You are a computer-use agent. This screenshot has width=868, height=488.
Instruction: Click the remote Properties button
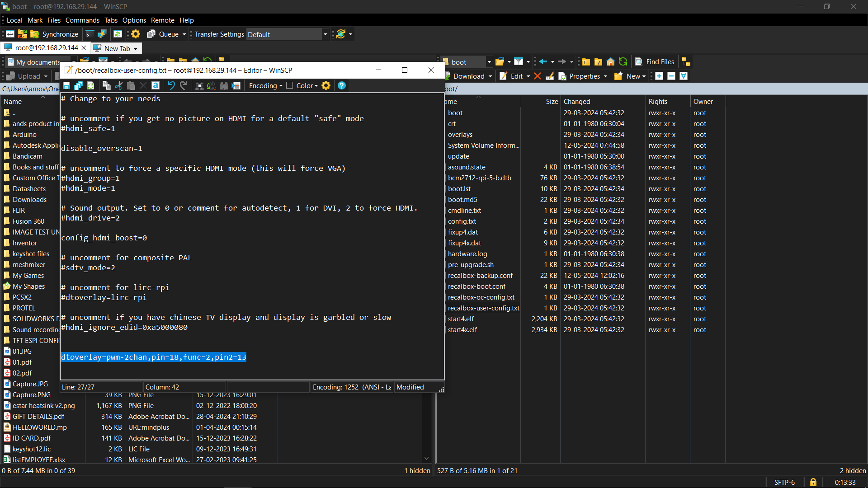point(580,76)
